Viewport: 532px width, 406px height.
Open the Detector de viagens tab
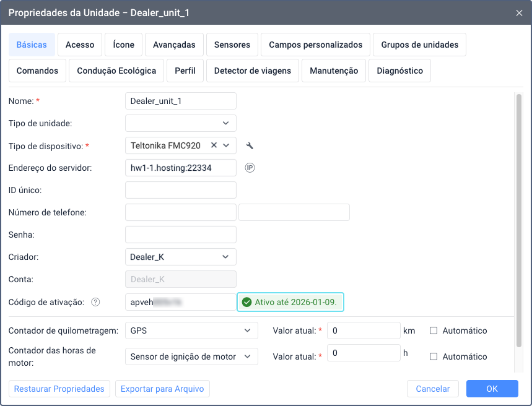pyautogui.click(x=254, y=71)
